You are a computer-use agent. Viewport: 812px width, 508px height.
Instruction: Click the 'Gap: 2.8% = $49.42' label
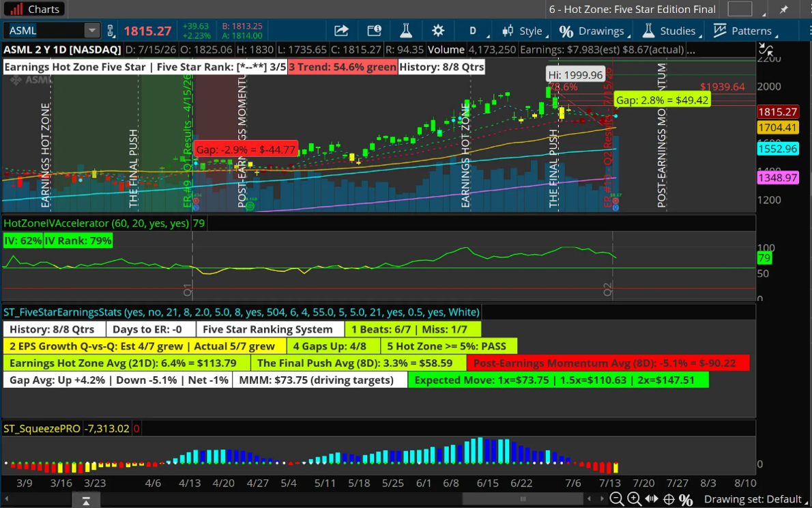coord(663,100)
